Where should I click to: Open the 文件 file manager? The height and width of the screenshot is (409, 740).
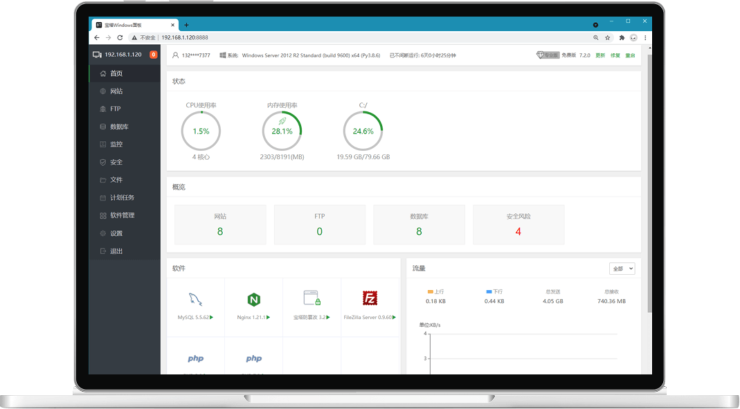(x=125, y=180)
